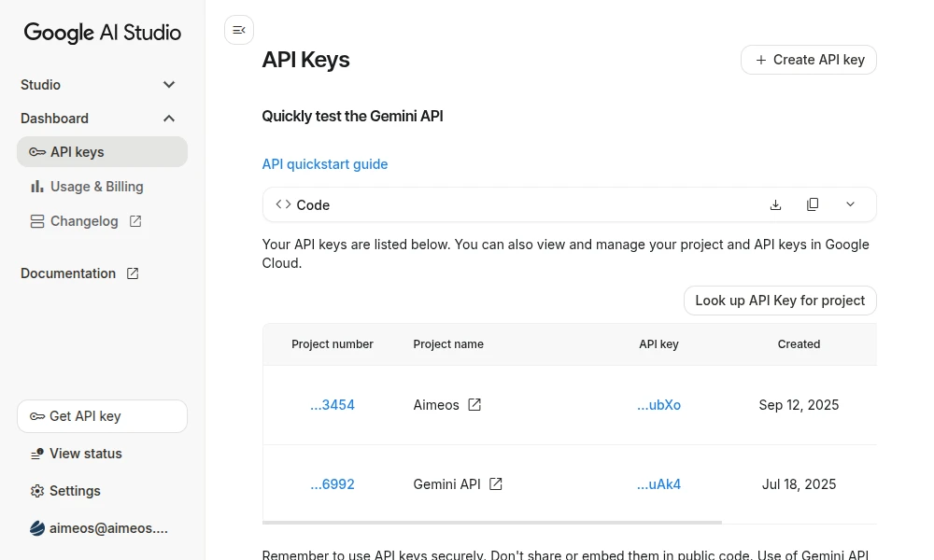Image resolution: width=934 pixels, height=560 pixels.
Task: Open Gemini API project external link icon
Action: pos(496,484)
